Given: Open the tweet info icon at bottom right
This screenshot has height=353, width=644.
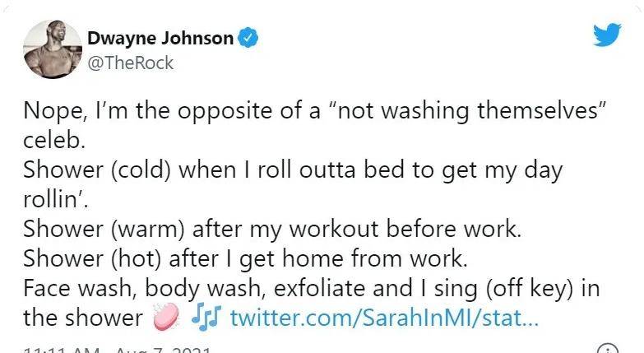Looking at the screenshot, I should click(x=608, y=349).
